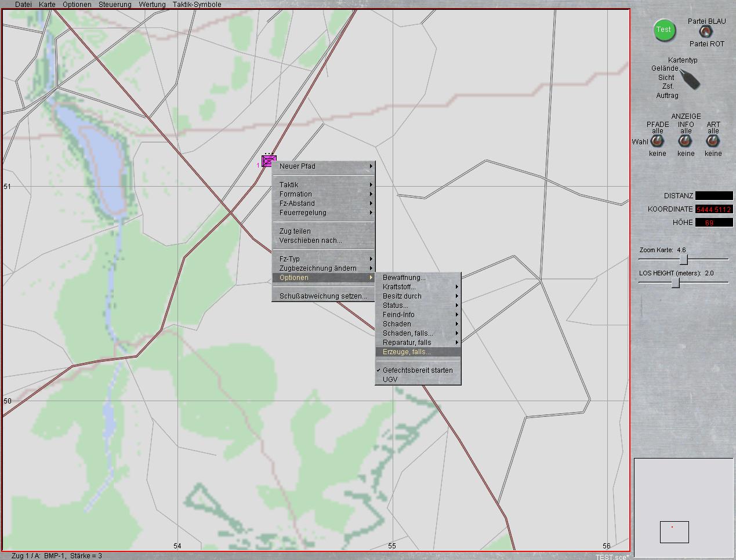Viewport: 736px width, 560px height.
Task: Toggle the Gefechtsbereit starten checkmark
Action: (418, 370)
